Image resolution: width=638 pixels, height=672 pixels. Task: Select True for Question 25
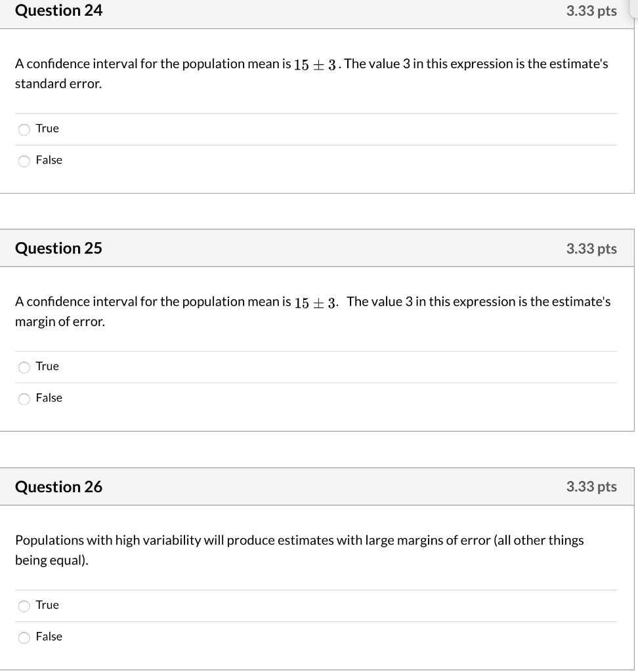(x=23, y=366)
